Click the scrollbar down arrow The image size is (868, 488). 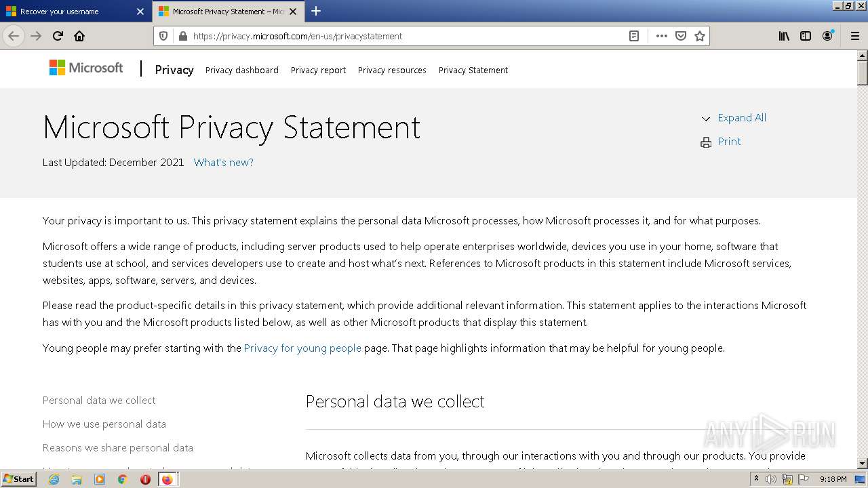(x=862, y=464)
